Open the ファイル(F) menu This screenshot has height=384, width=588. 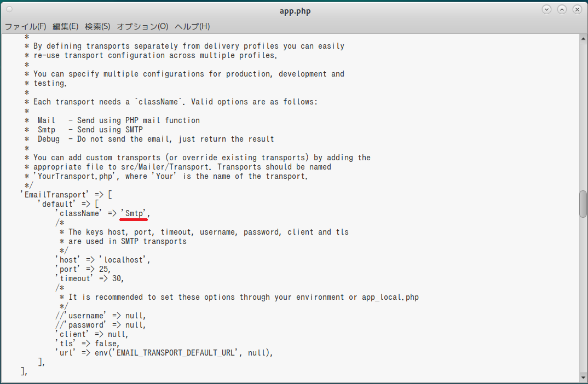(x=25, y=26)
